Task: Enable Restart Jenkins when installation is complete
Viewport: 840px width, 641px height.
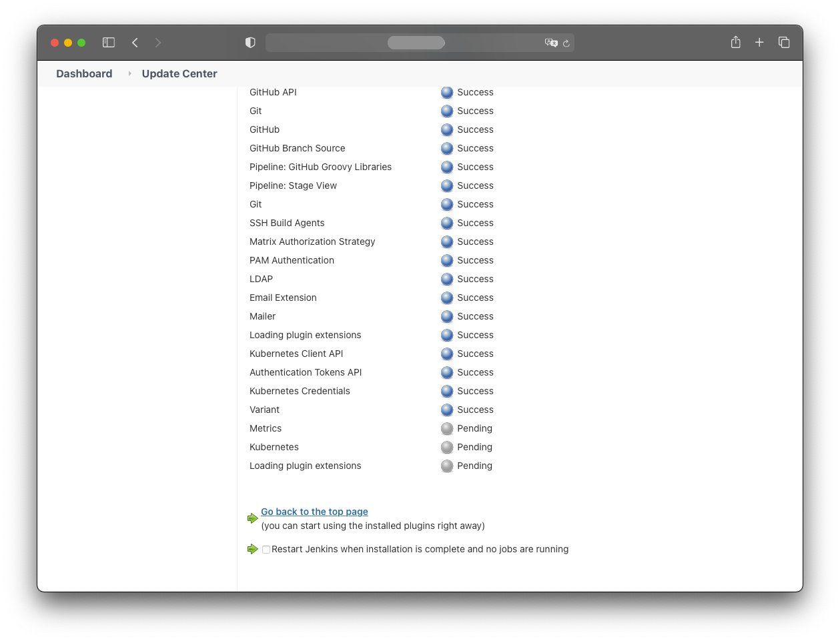Action: 266,550
